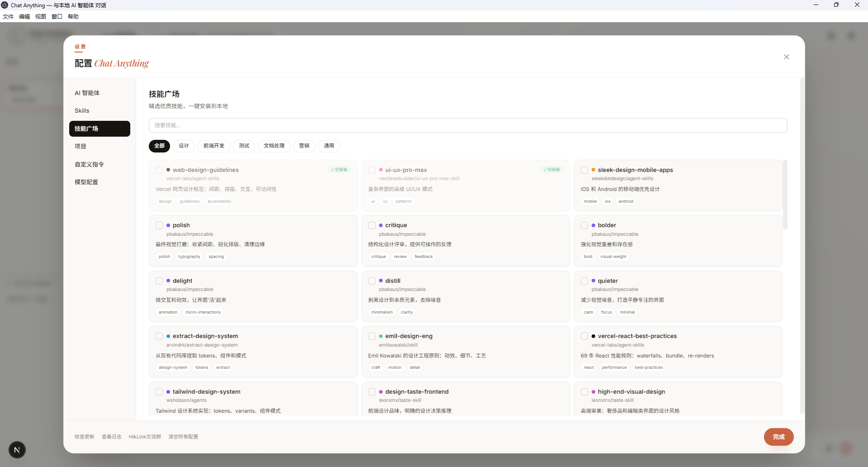Screen dimensions: 868x467
Task: Select 技能广场 in the sidebar
Action: coord(100,129)
